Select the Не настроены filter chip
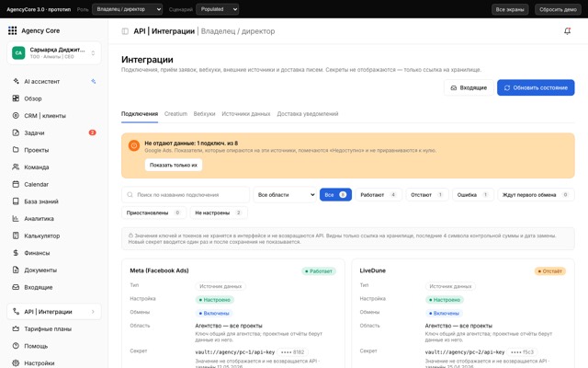 click(x=219, y=213)
